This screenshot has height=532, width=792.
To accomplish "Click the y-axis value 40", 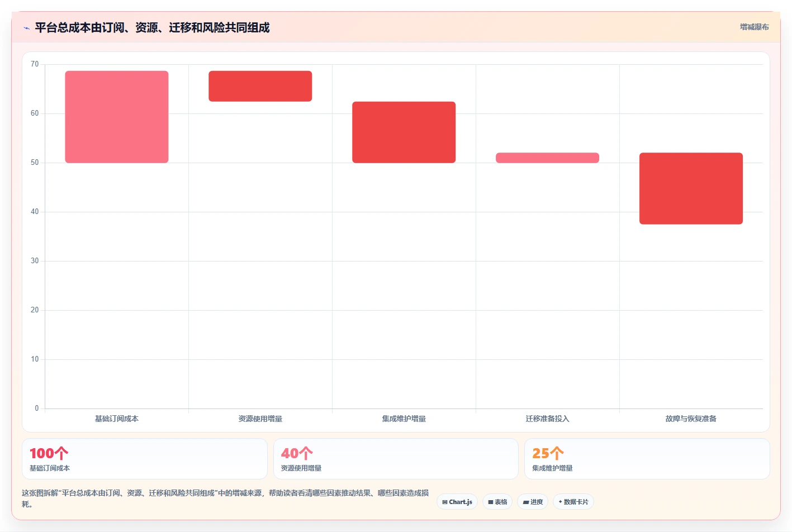I will click(x=35, y=212).
